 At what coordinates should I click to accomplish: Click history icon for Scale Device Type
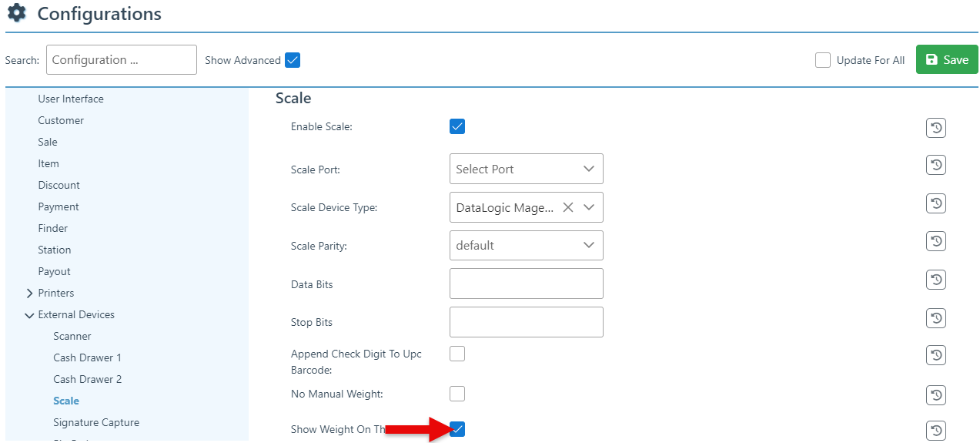click(x=935, y=204)
